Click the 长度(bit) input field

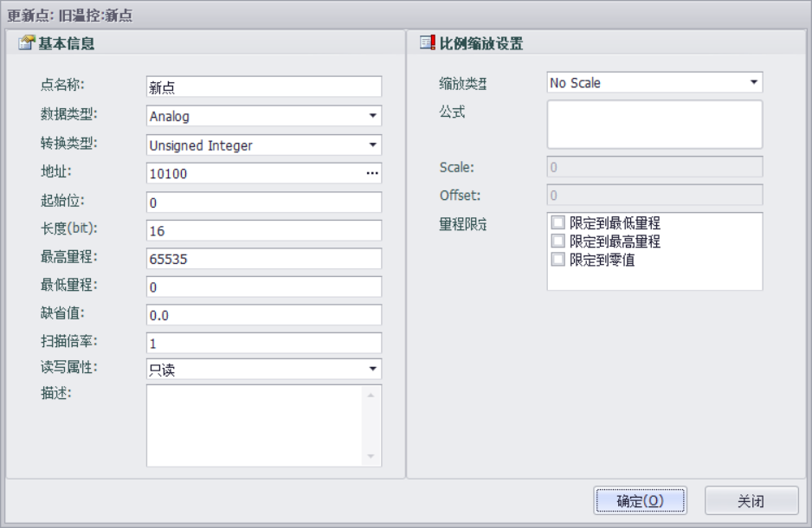[264, 231]
